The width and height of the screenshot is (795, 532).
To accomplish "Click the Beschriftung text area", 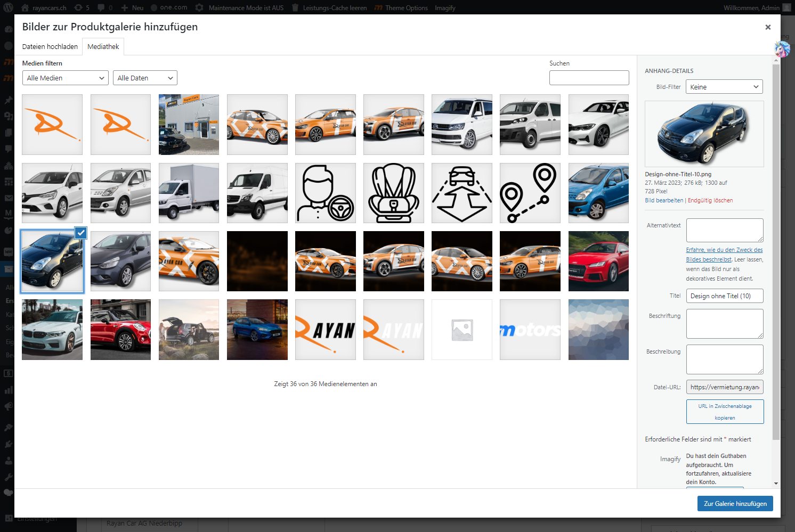I will (x=725, y=324).
